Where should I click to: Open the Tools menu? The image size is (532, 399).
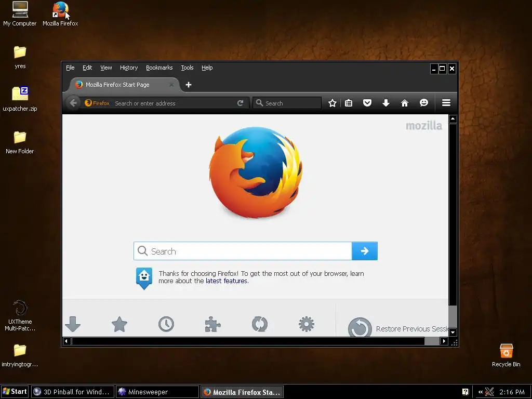coord(187,68)
